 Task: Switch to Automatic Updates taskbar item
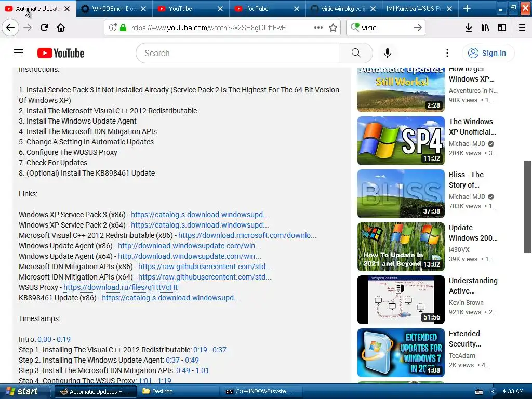tap(96, 392)
